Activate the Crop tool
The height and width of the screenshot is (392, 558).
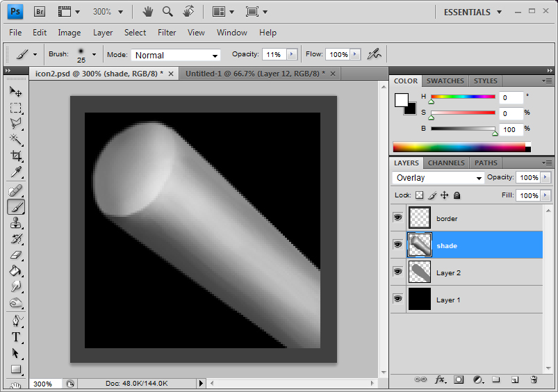point(16,156)
